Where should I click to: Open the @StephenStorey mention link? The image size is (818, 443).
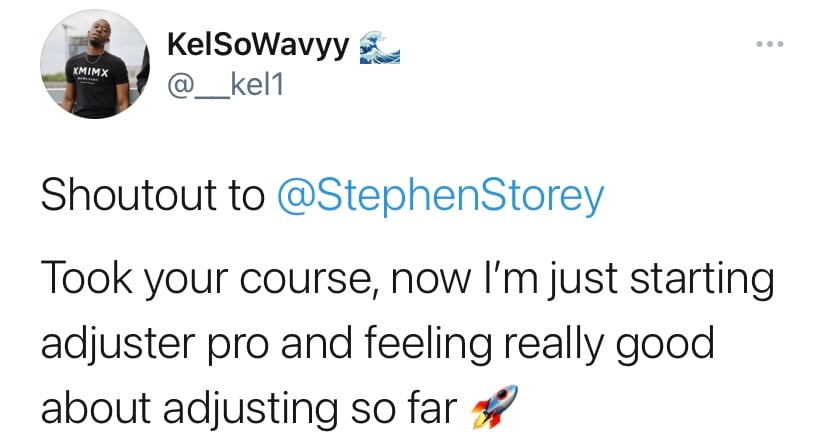pyautogui.click(x=437, y=198)
